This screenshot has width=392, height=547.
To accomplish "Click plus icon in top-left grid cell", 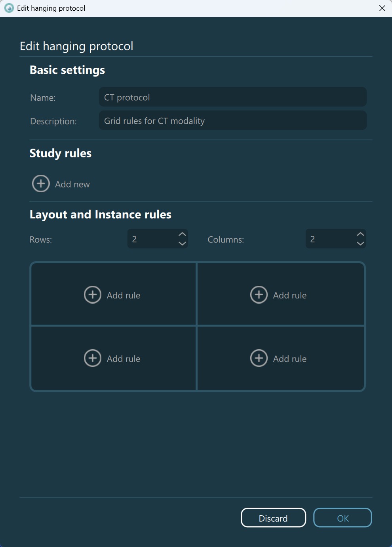I will click(93, 295).
